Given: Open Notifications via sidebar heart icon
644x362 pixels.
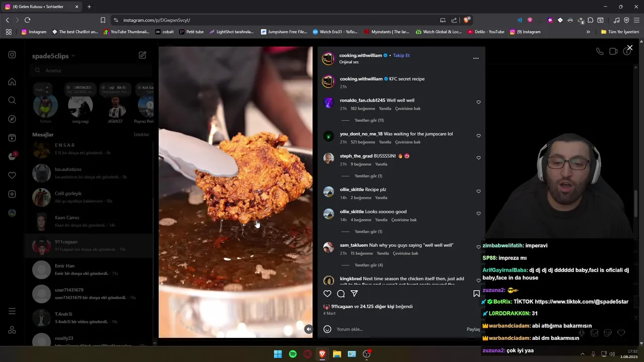Looking at the screenshot, I should point(12,175).
